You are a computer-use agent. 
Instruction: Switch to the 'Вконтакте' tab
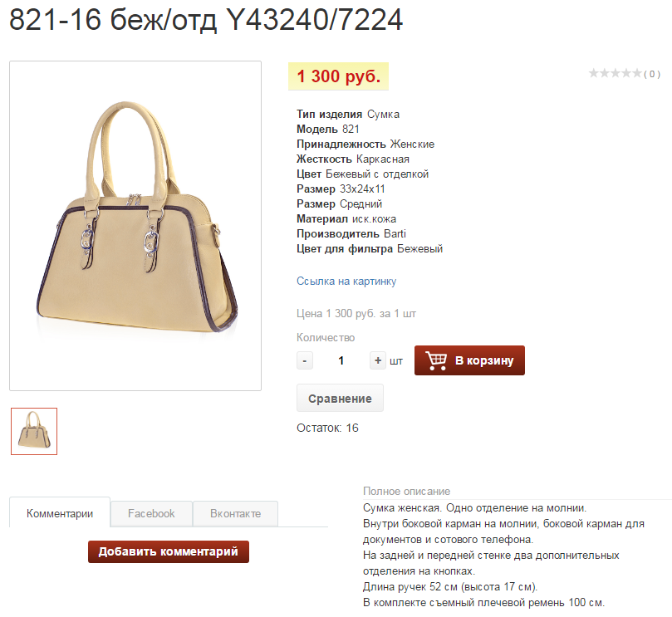(235, 513)
